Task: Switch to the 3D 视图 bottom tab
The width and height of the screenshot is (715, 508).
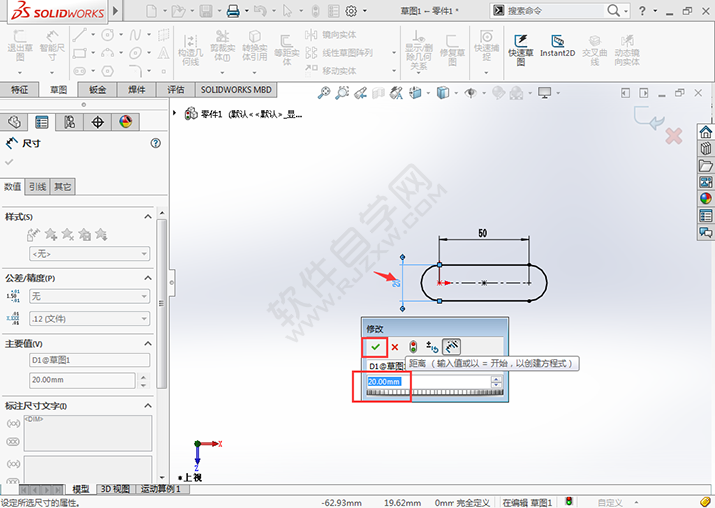Action: [115, 489]
